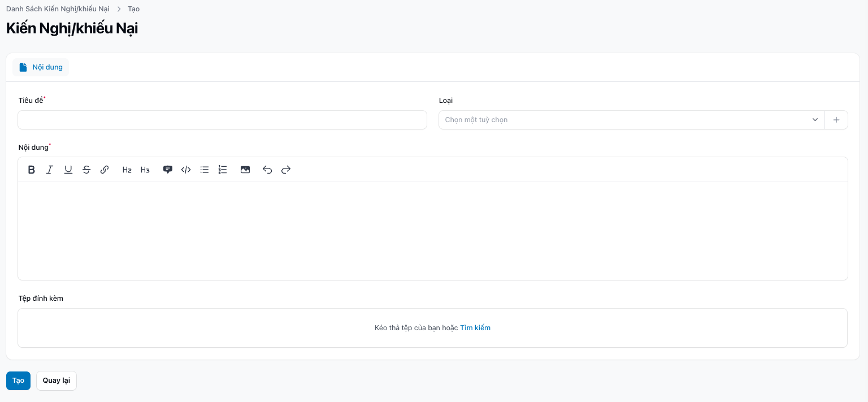
Task: Open the Loại dropdown list
Action: pos(631,120)
